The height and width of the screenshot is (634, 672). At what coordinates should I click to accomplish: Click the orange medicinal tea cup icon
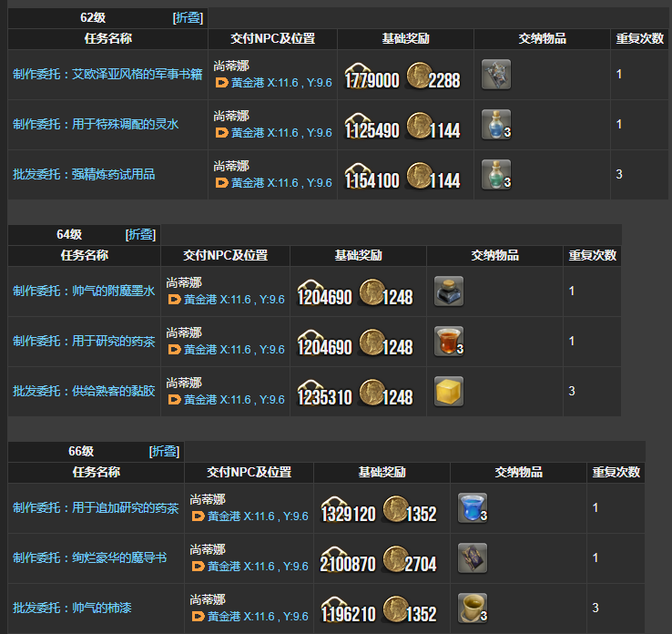pos(449,342)
